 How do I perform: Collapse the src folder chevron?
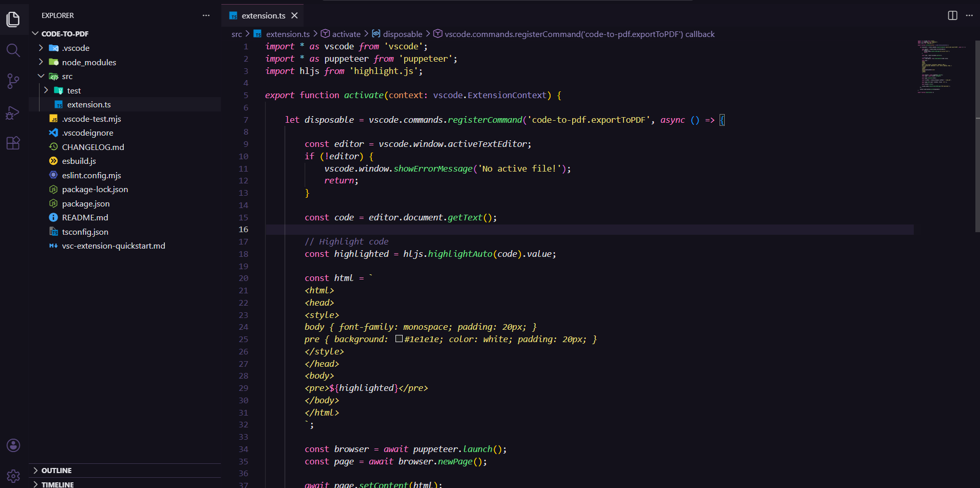pyautogui.click(x=41, y=76)
